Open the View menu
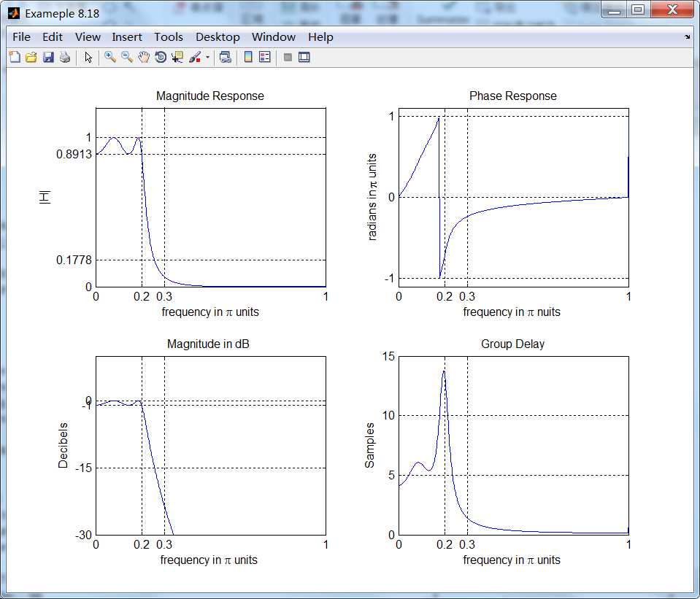700x599 pixels. pyautogui.click(x=88, y=37)
